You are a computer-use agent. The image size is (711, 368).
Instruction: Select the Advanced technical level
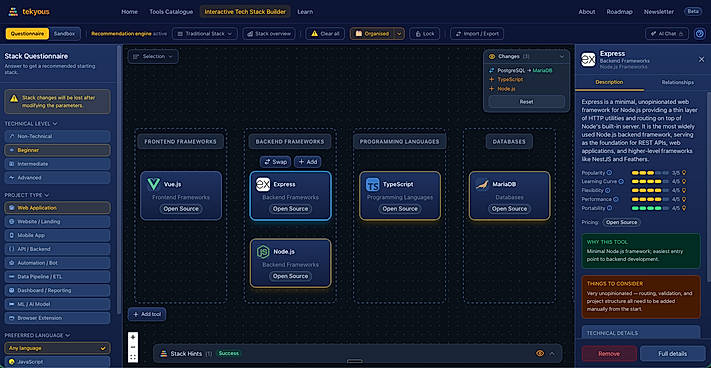(x=57, y=178)
